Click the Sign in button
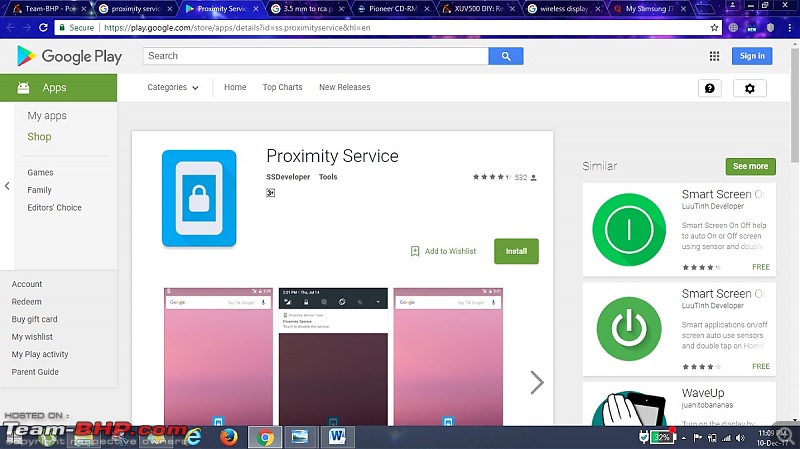 (x=752, y=56)
